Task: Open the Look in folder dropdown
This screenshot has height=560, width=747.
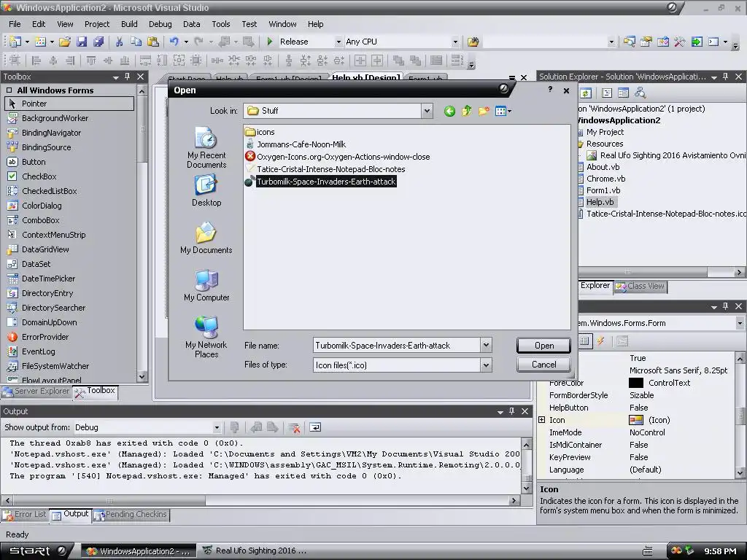Action: click(x=427, y=111)
